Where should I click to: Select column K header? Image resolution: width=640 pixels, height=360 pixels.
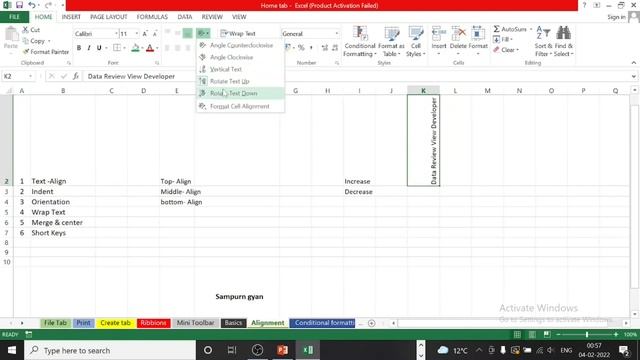423,91
